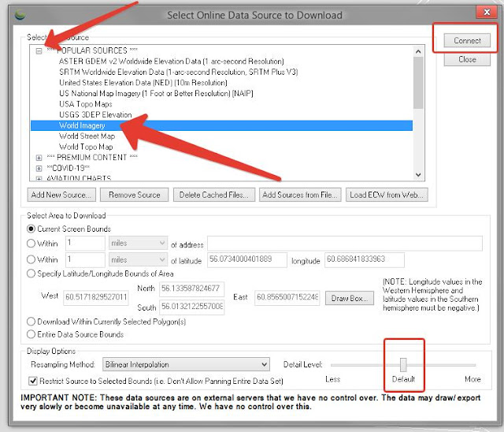Click the distance field in address row
Viewport: 504px width, 432px height.
[x=85, y=243]
